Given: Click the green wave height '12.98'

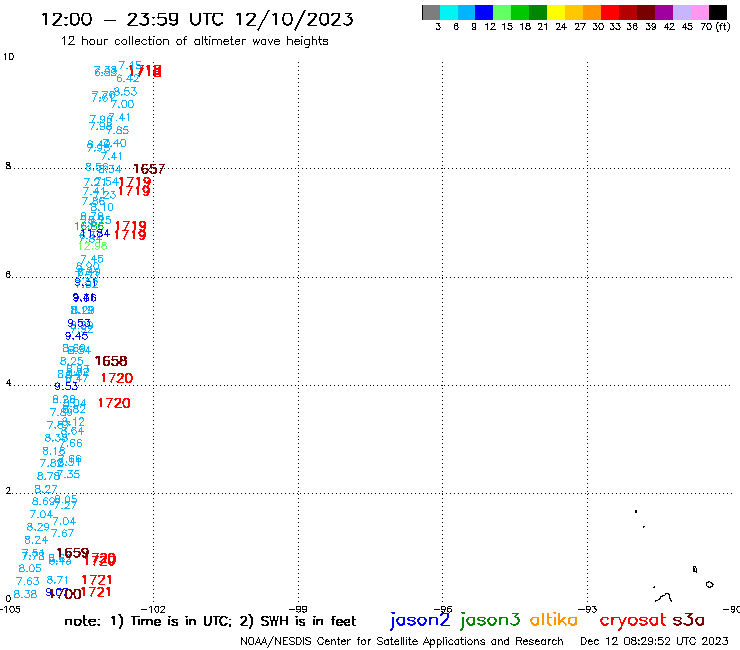Looking at the screenshot, I should (x=92, y=245).
